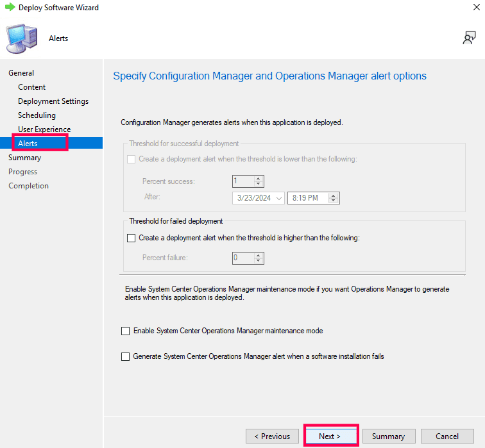
Task: Enable failed deployment threshold alert checkbox
Action: (x=131, y=238)
